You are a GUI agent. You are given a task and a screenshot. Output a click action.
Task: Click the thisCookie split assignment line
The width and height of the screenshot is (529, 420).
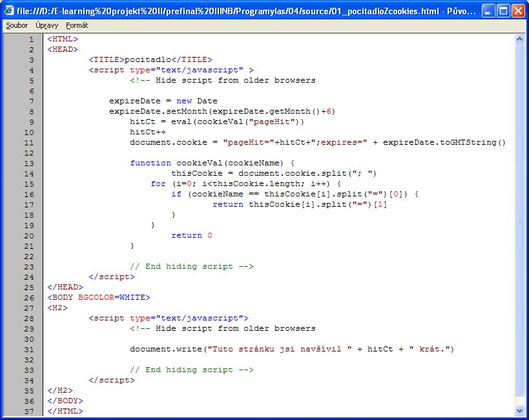click(x=274, y=174)
